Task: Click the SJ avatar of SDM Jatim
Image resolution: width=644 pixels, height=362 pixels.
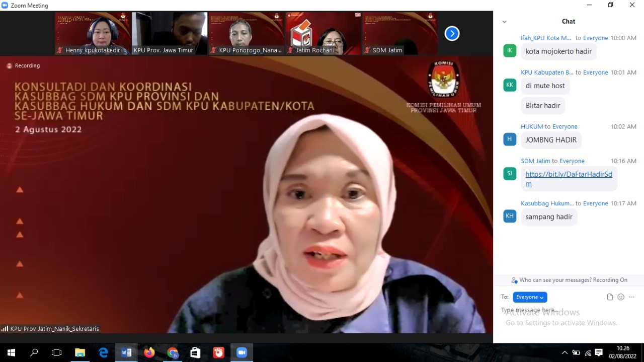Action: [510, 174]
